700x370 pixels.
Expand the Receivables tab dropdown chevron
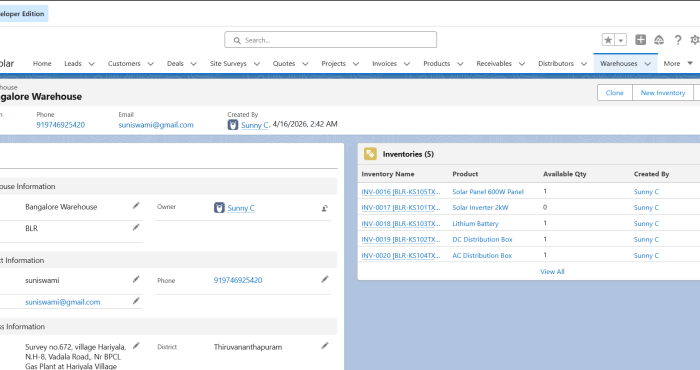[x=521, y=64]
